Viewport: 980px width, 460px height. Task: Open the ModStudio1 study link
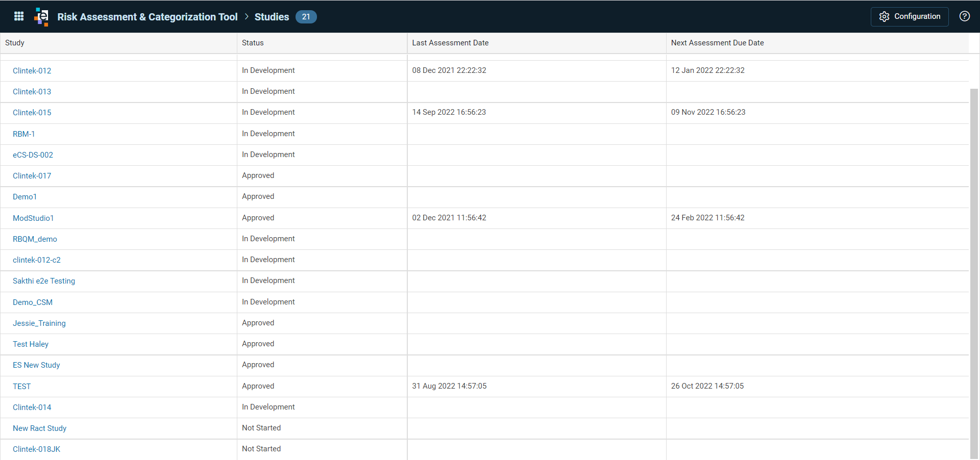click(x=33, y=218)
